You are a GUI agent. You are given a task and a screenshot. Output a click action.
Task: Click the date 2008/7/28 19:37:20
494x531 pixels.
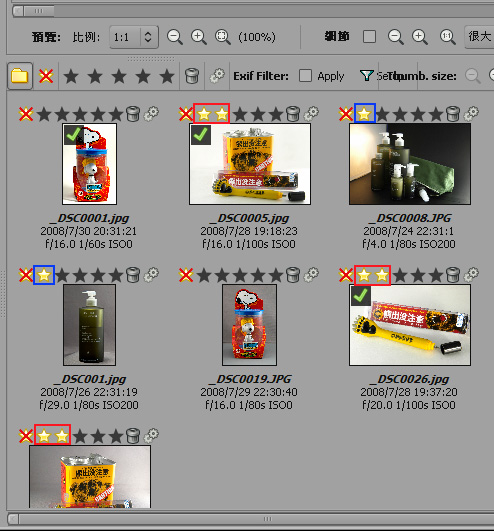click(409, 392)
